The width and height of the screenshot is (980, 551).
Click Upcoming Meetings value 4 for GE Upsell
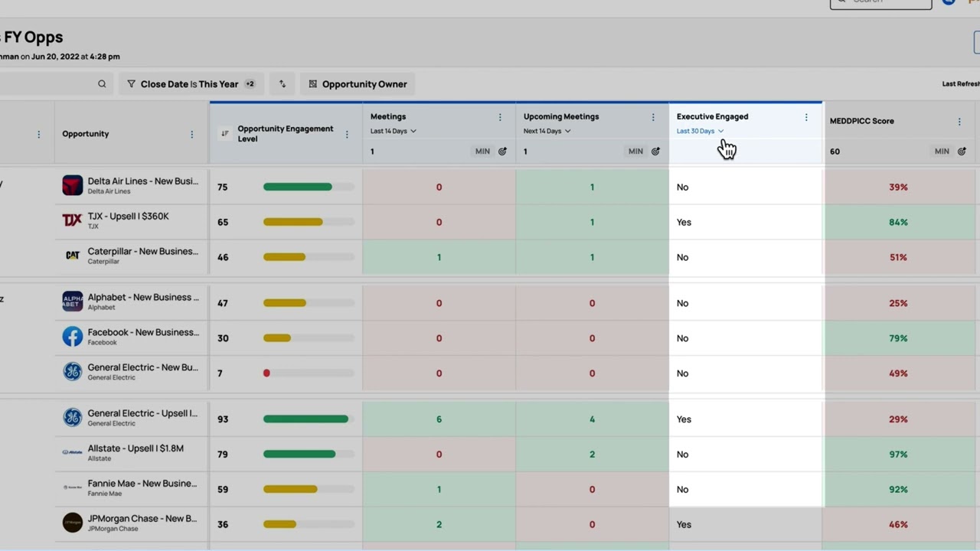pos(592,419)
